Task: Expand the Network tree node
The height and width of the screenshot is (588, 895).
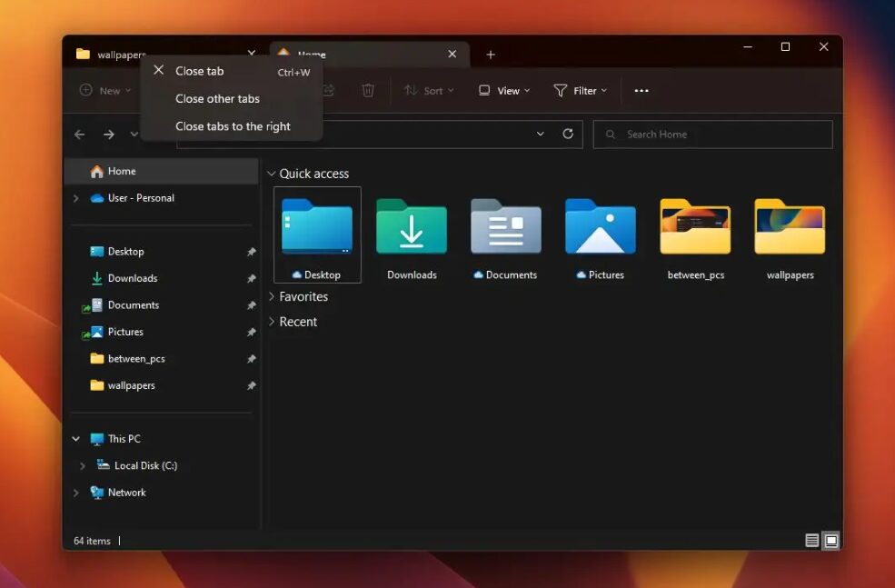Action: (x=76, y=493)
